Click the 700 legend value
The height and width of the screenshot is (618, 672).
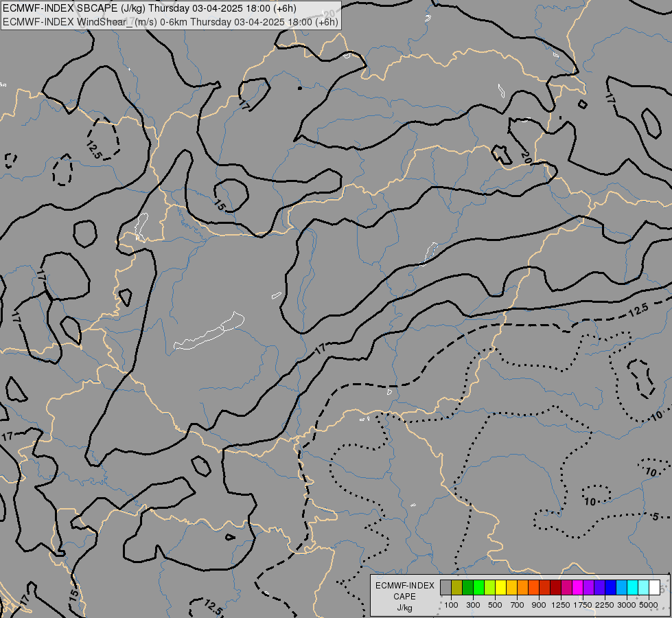[518, 605]
